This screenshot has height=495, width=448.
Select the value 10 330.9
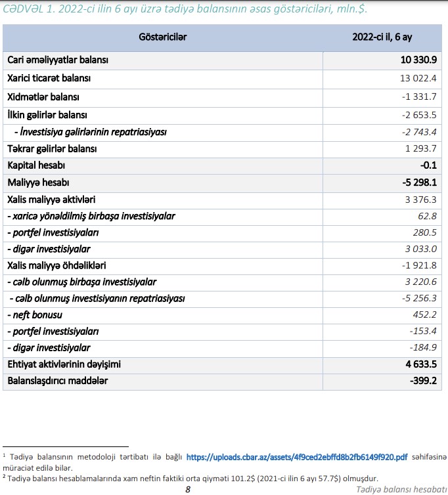pyautogui.click(x=418, y=60)
